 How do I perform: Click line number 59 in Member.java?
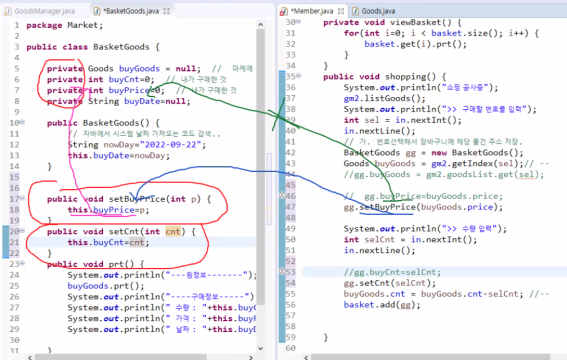291,337
